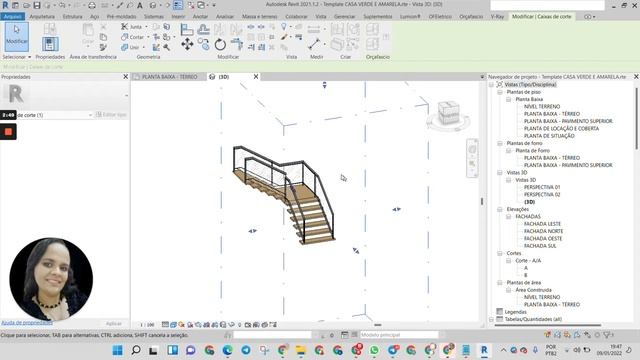Click the Editar tipo button
Screen dimensions: 640x360
click(x=111, y=115)
